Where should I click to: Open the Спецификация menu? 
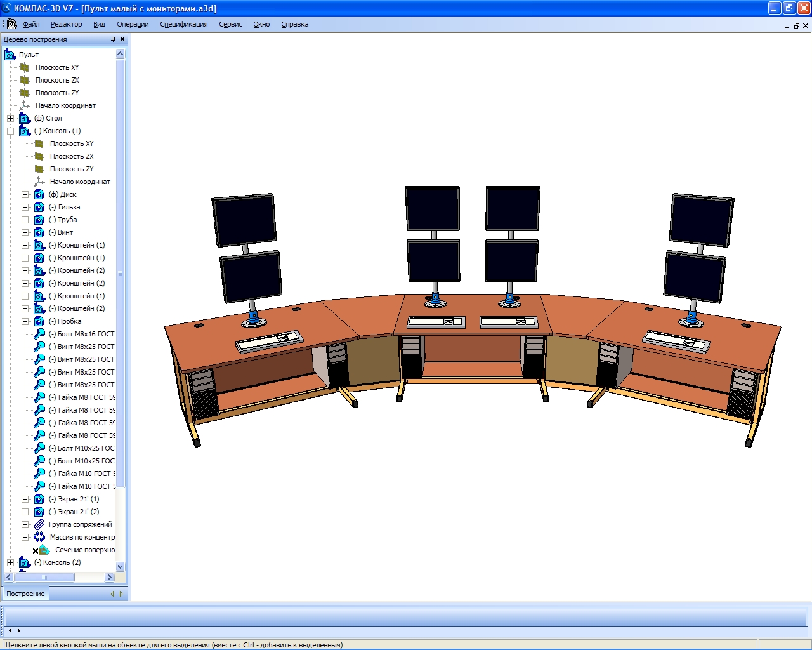(x=183, y=24)
